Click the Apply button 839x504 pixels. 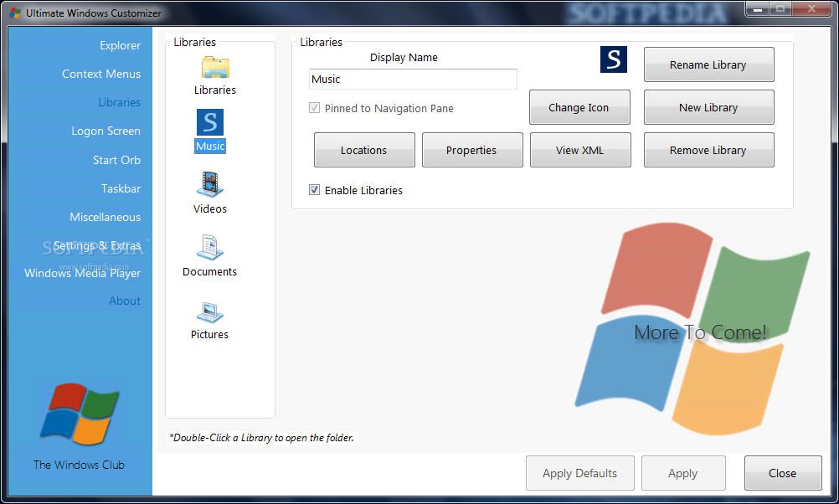[683, 473]
